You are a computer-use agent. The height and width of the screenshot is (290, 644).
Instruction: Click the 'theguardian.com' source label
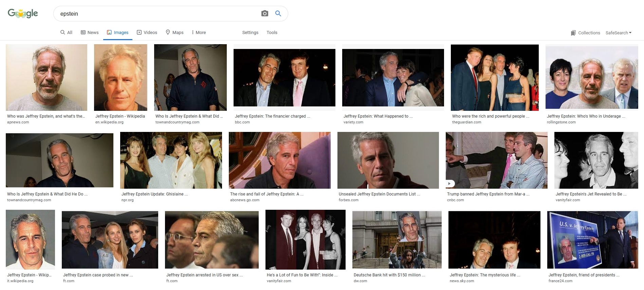pos(467,122)
